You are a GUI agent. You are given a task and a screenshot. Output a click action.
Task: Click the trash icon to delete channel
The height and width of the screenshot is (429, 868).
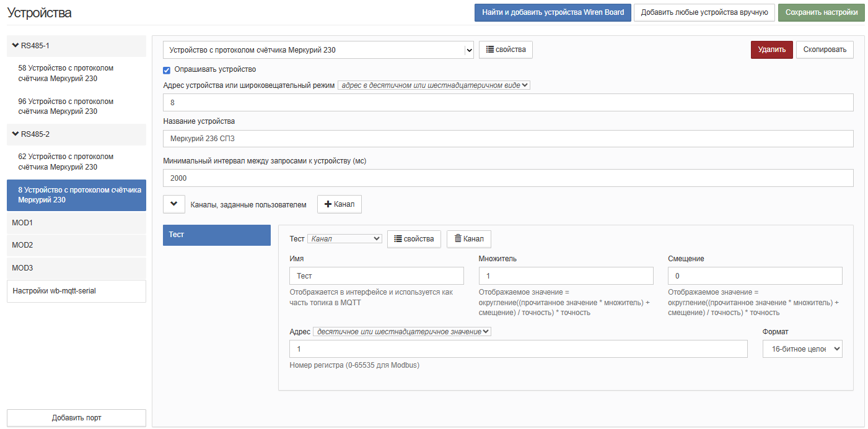coord(458,239)
